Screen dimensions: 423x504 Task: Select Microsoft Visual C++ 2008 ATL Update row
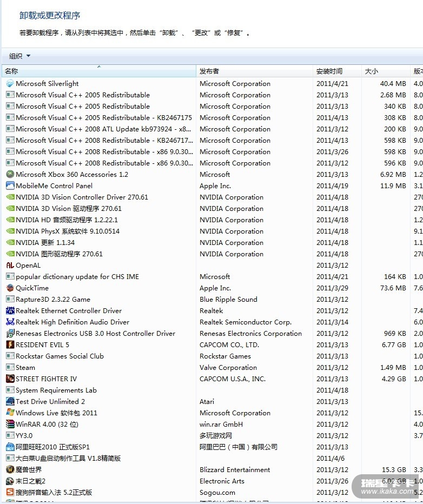[103, 129]
